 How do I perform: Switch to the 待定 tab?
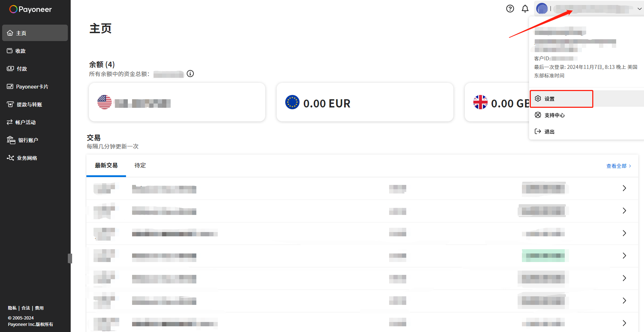tap(140, 165)
